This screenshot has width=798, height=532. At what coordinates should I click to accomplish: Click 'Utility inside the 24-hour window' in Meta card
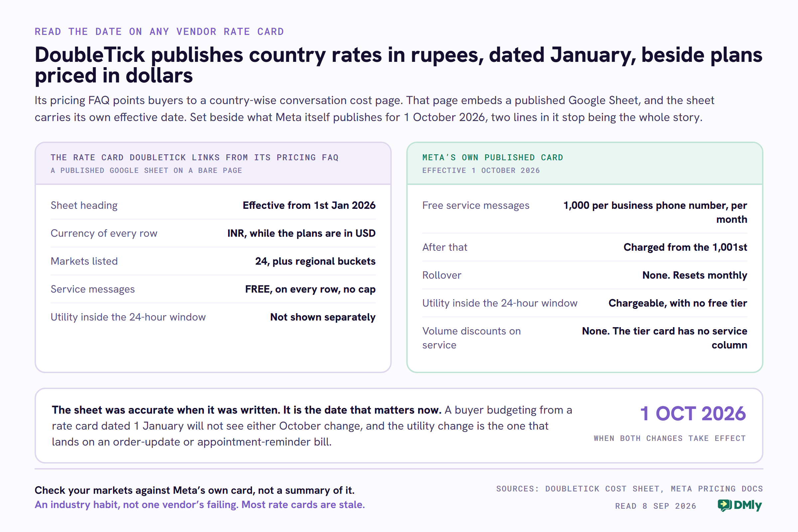(499, 303)
